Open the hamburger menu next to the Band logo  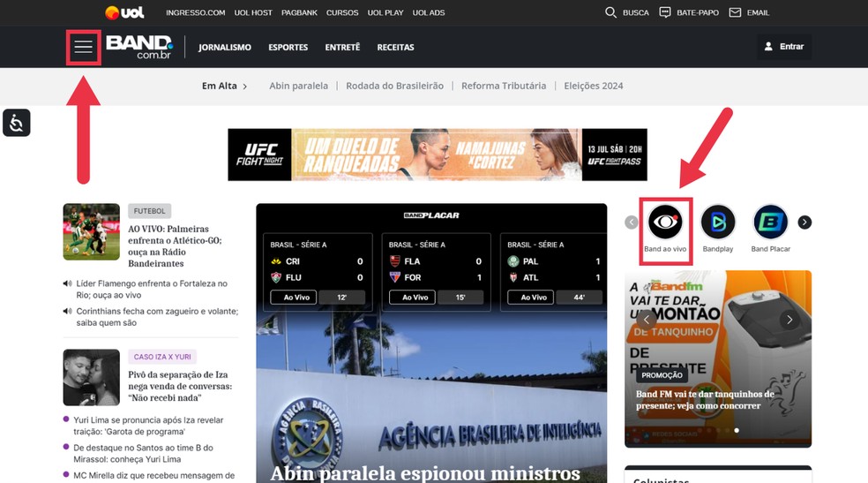83,47
